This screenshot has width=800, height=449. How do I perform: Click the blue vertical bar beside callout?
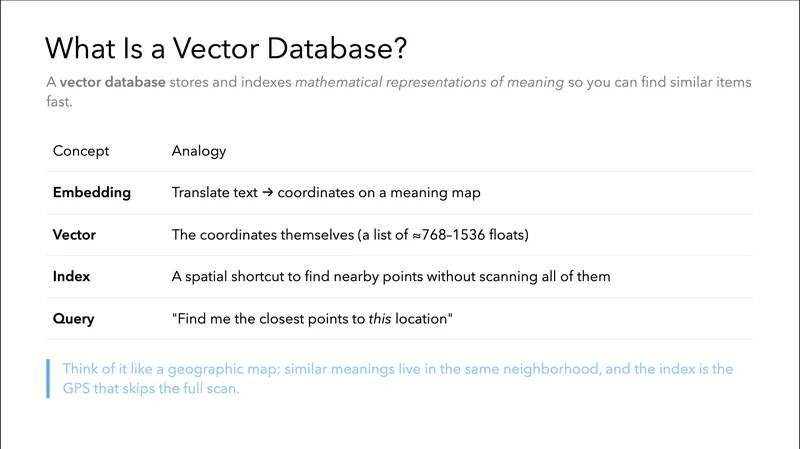(47, 378)
